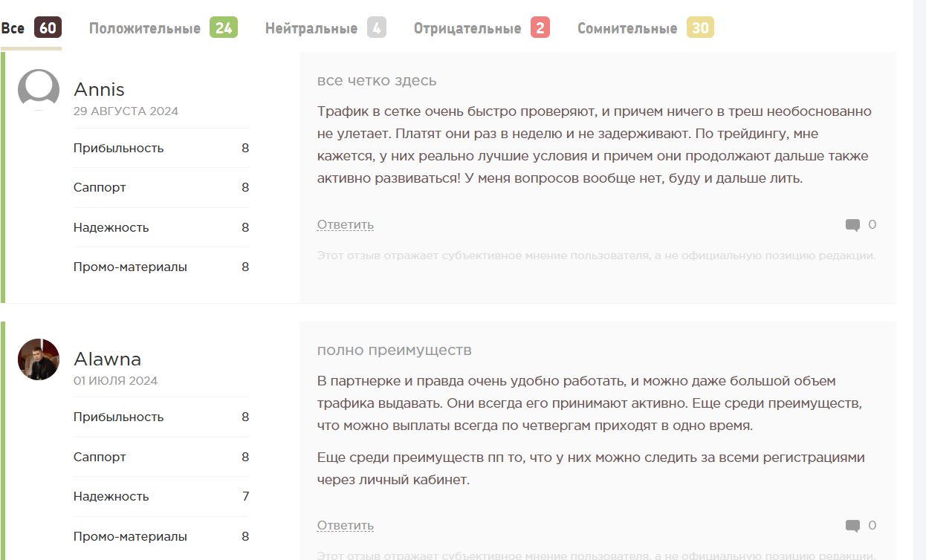Click the 60 count badge on Все

tap(48, 28)
